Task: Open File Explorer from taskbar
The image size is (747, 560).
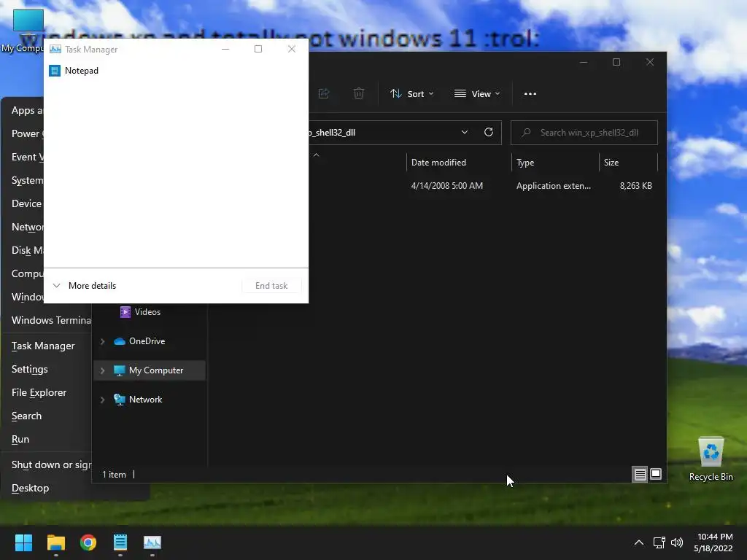Action: tap(55, 542)
